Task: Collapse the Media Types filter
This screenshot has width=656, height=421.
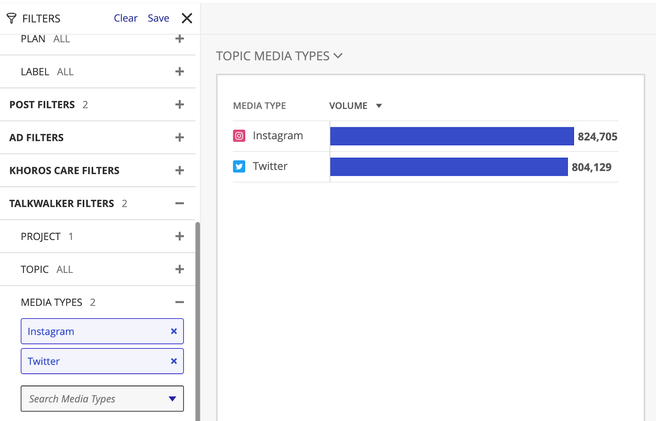Action: (179, 302)
